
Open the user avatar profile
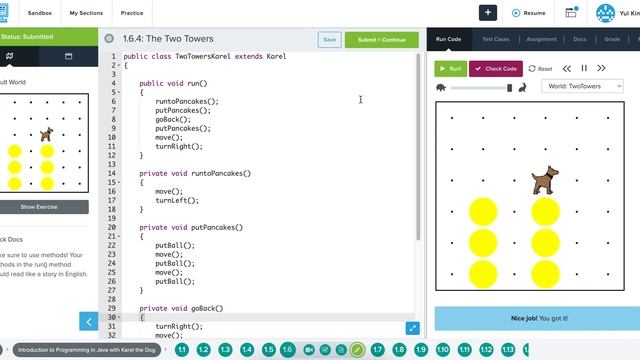[605, 13]
